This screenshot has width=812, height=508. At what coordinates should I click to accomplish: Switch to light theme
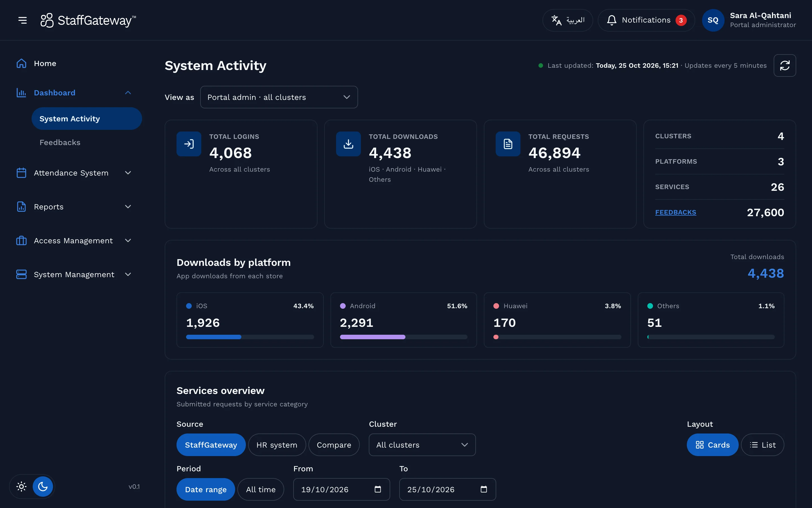(x=21, y=487)
